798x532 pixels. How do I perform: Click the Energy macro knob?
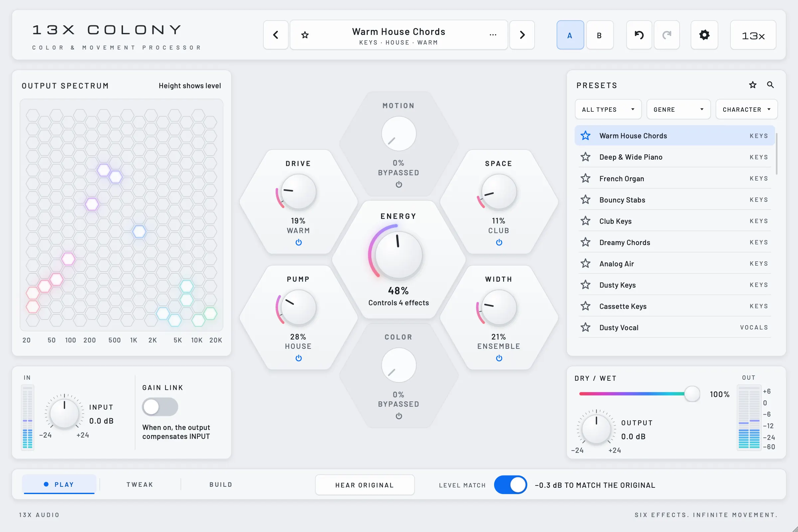tap(399, 255)
